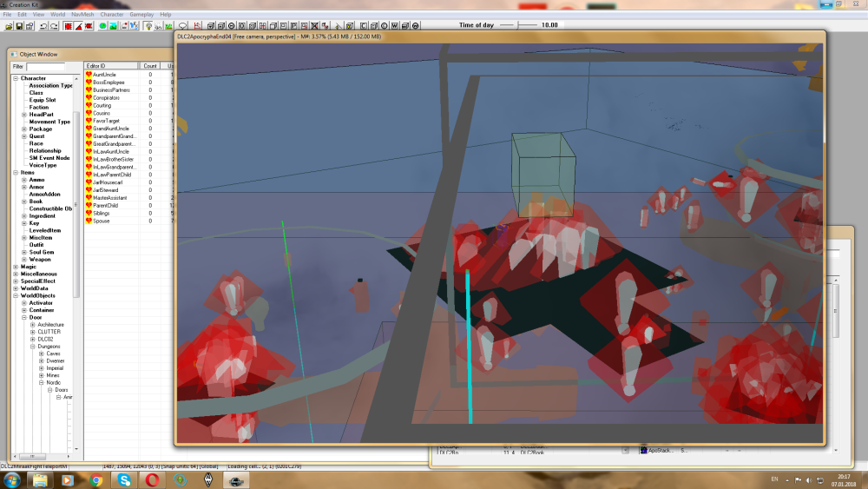Select the AuntUncle list row
Image resolution: width=868 pixels, height=489 pixels.
[x=128, y=75]
